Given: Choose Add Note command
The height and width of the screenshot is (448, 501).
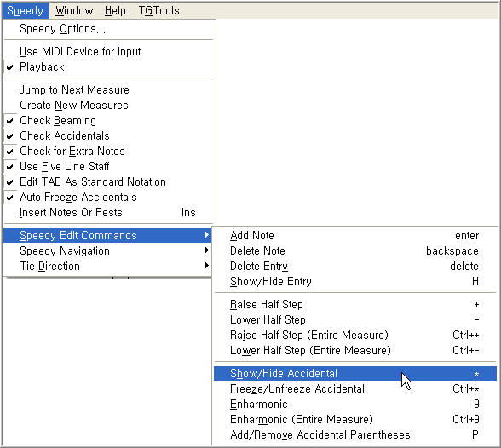Looking at the screenshot, I should 355,236.
